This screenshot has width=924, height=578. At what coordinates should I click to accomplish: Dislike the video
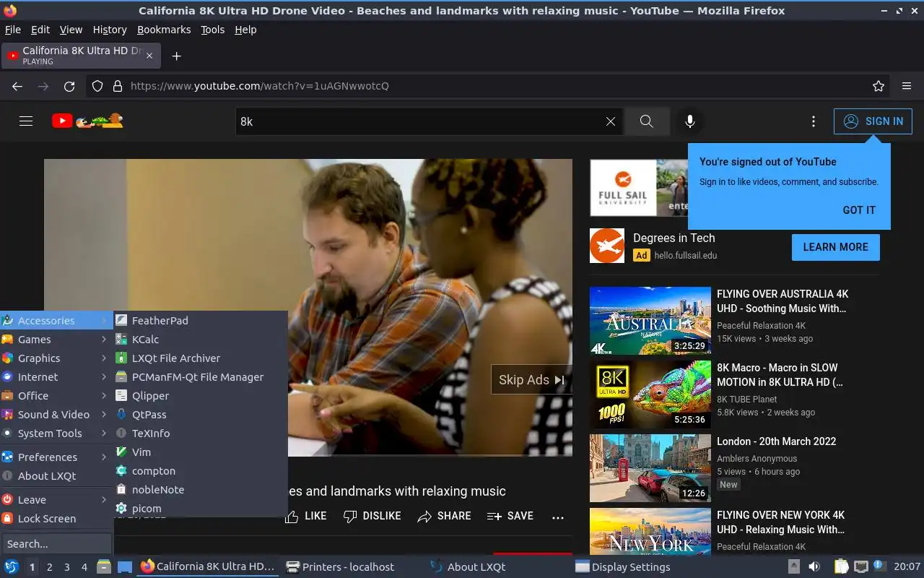pos(372,516)
